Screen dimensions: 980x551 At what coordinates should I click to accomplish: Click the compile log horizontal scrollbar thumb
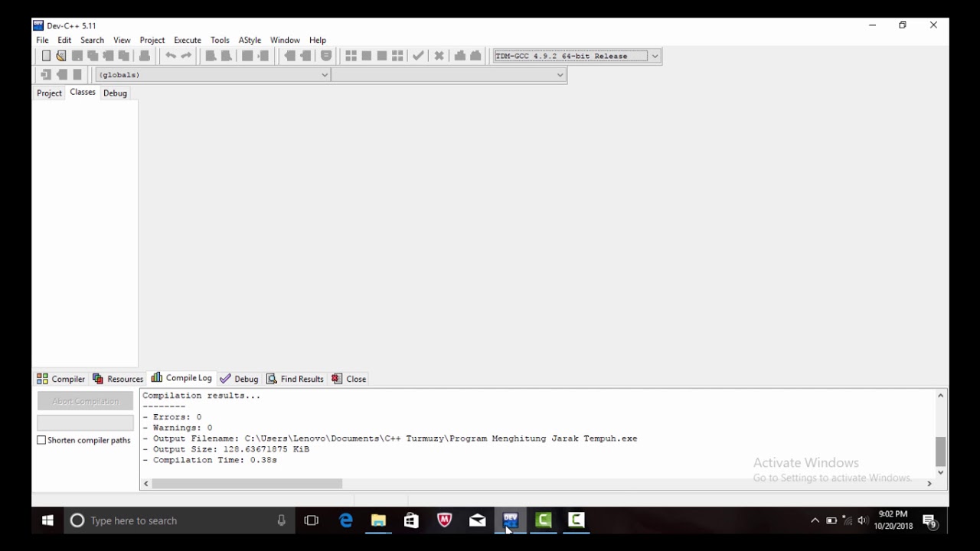(247, 484)
